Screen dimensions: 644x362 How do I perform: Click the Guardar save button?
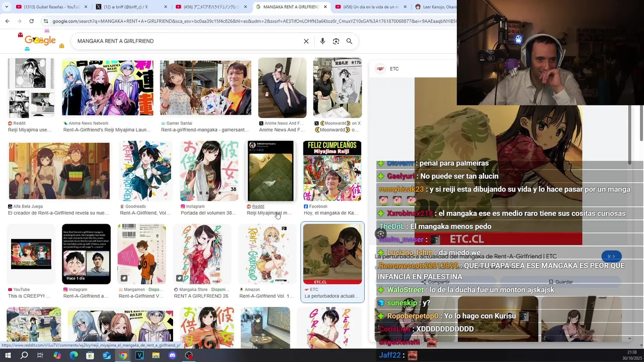[560, 282]
